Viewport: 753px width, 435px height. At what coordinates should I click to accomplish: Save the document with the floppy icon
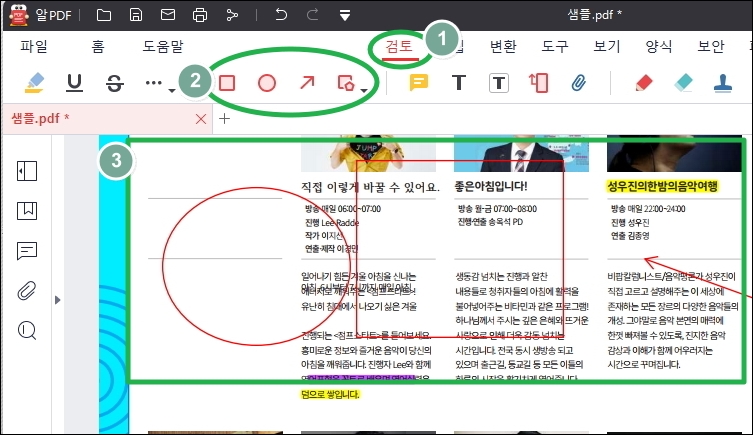pyautogui.click(x=136, y=15)
